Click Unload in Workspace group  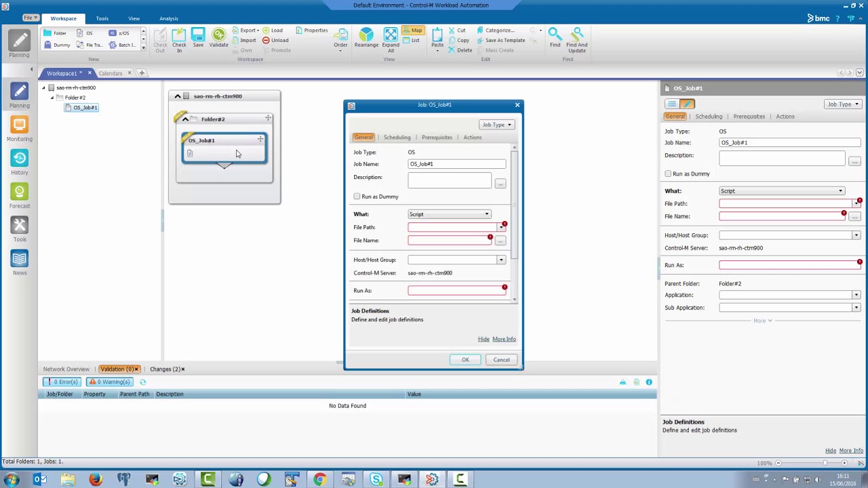275,40
